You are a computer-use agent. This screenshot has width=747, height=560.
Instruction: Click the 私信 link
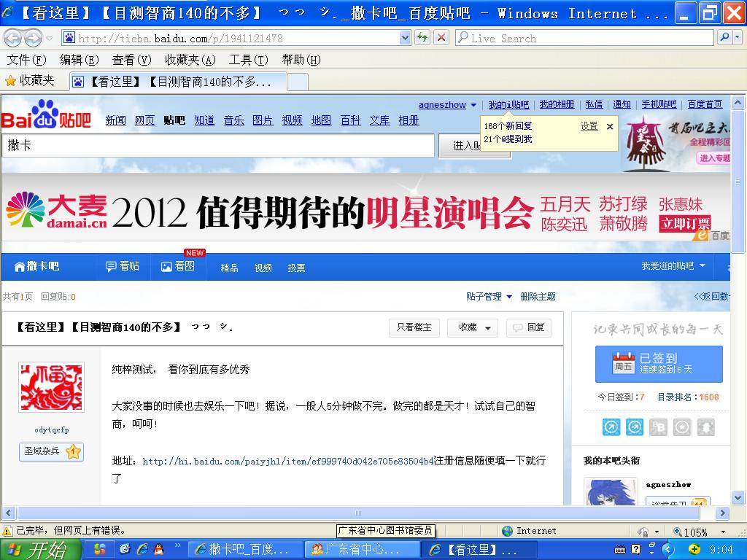[x=594, y=105]
